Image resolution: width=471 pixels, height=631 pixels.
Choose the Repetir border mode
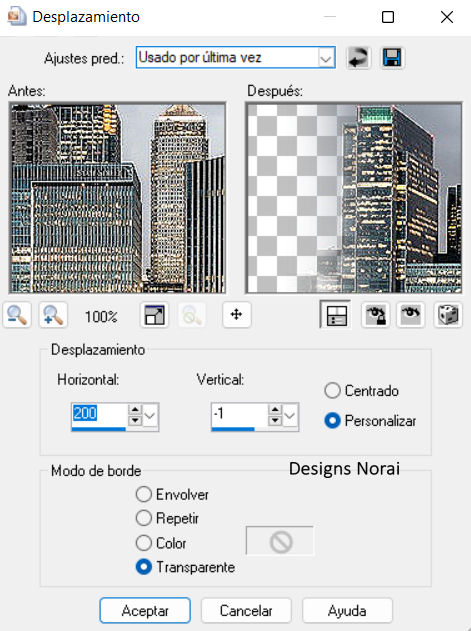[167, 518]
